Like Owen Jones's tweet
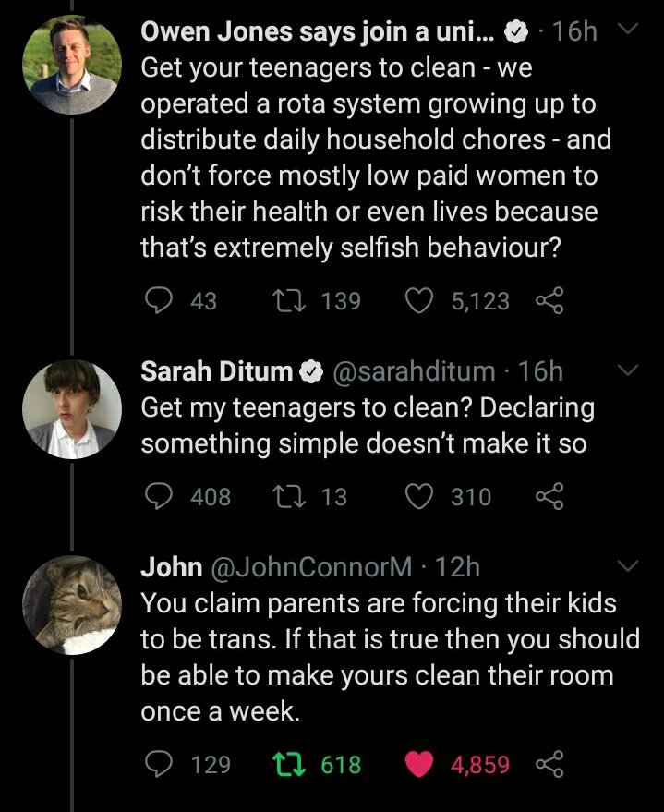The width and height of the screenshot is (664, 812). coord(420,301)
